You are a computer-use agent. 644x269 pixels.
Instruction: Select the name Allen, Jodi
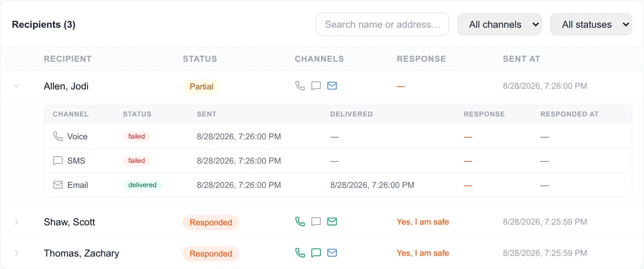click(66, 86)
